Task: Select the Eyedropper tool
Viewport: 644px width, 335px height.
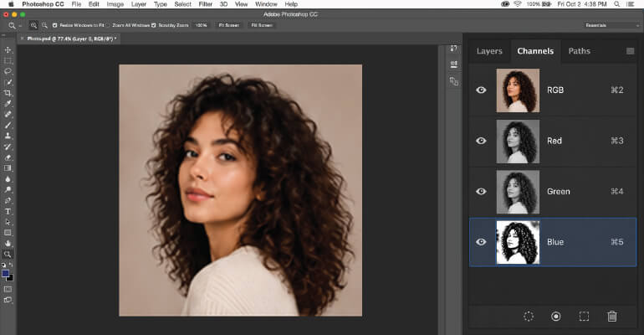Action: [x=8, y=104]
